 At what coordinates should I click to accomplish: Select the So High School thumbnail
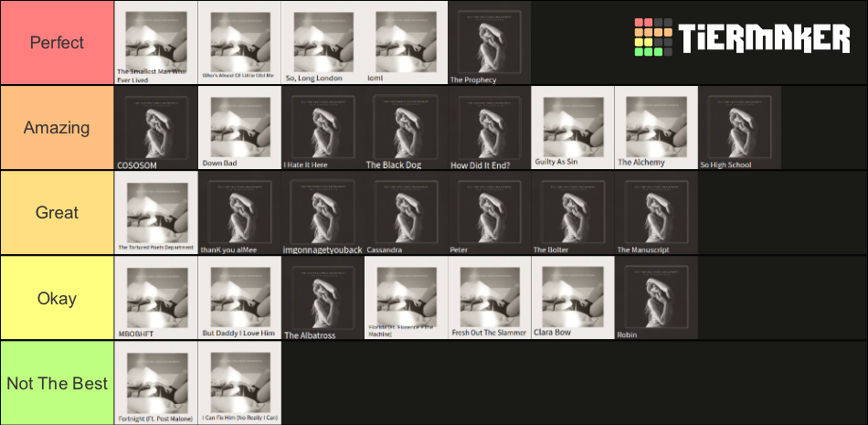coord(739,128)
